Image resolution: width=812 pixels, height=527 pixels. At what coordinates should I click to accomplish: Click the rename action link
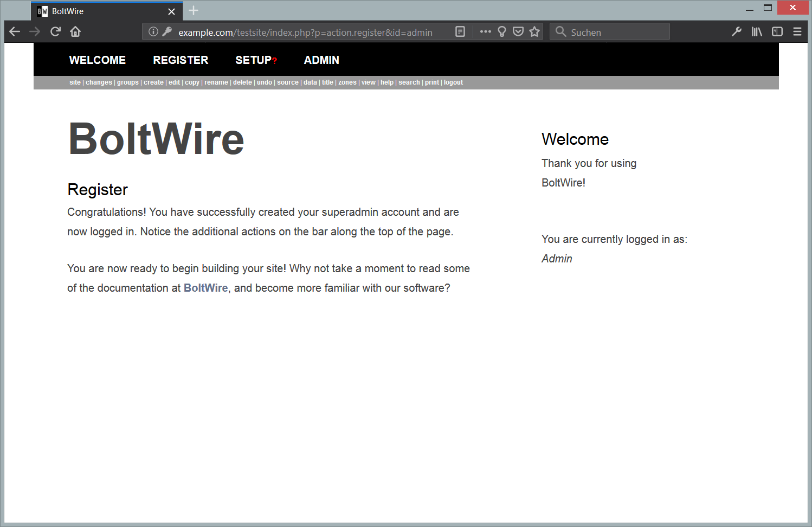216,82
